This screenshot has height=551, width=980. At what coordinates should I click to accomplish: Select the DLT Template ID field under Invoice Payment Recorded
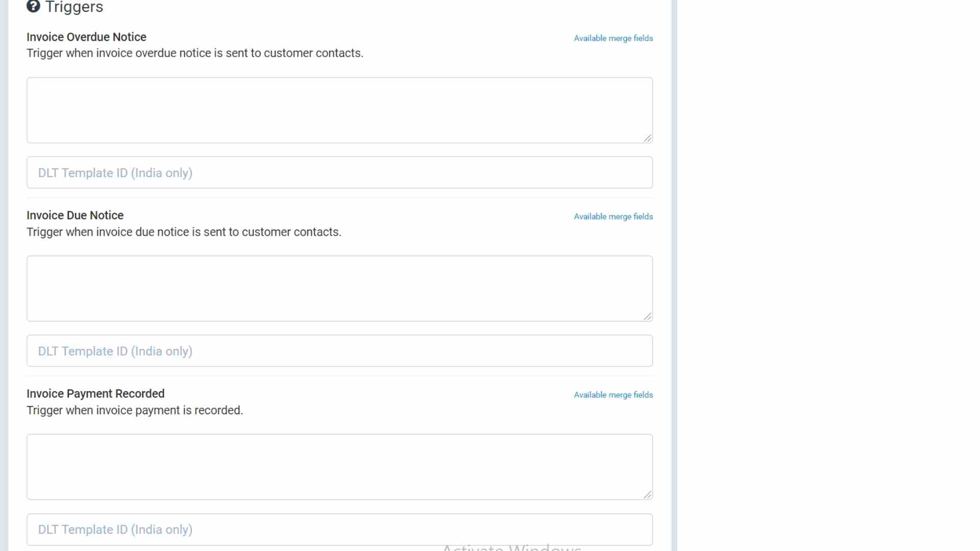[339, 529]
